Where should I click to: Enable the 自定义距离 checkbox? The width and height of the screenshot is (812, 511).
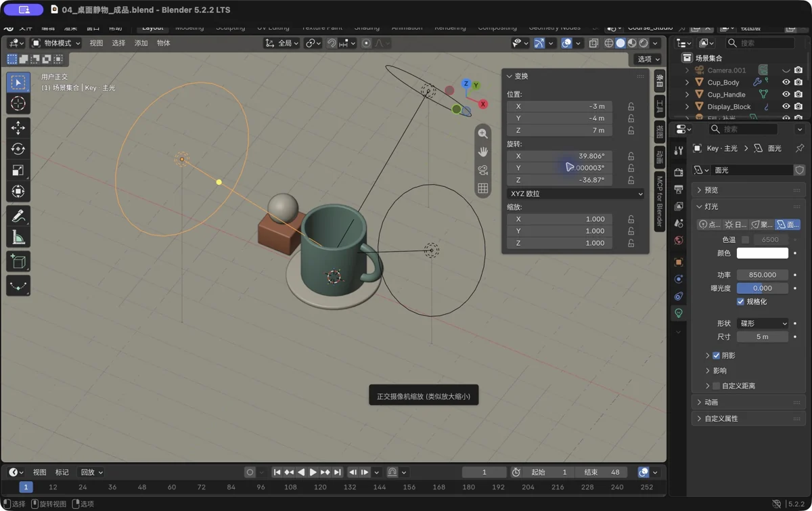pyautogui.click(x=716, y=386)
